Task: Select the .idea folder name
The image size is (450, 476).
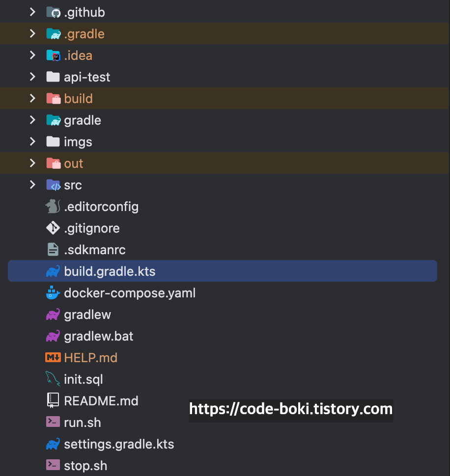Action: 78,56
